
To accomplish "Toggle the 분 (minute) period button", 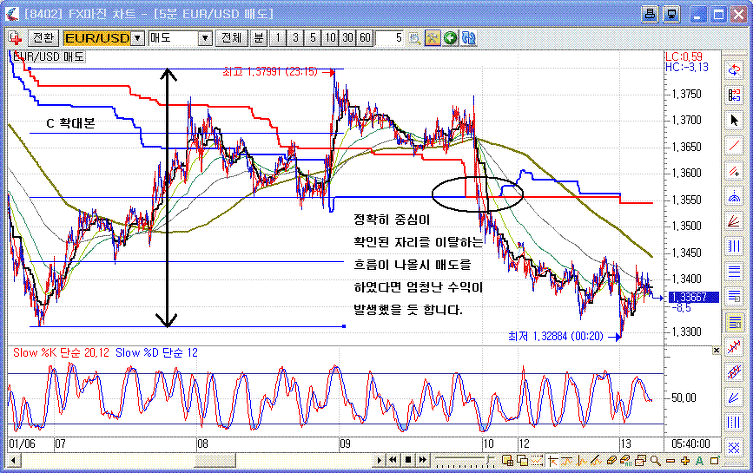I will [258, 38].
